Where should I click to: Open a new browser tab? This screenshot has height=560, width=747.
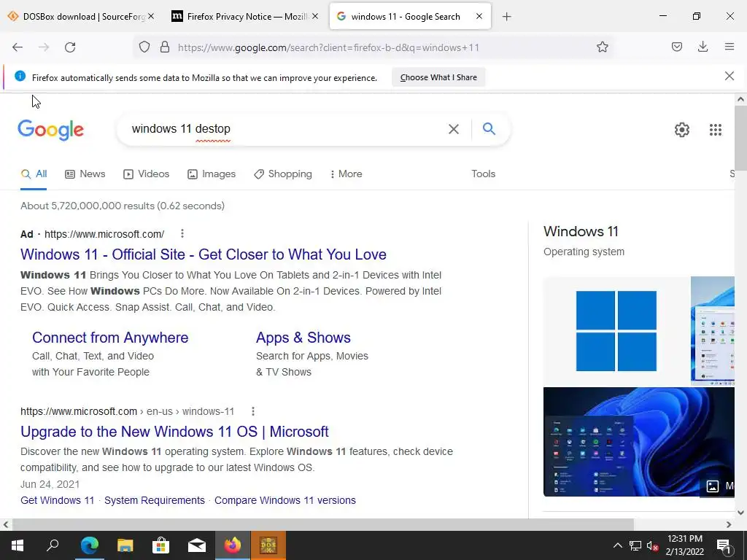coord(506,17)
